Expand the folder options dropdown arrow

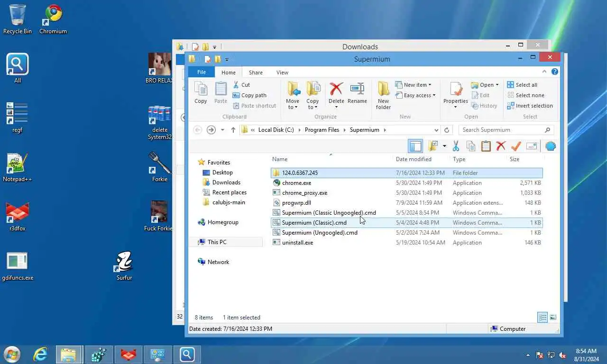tap(444, 146)
